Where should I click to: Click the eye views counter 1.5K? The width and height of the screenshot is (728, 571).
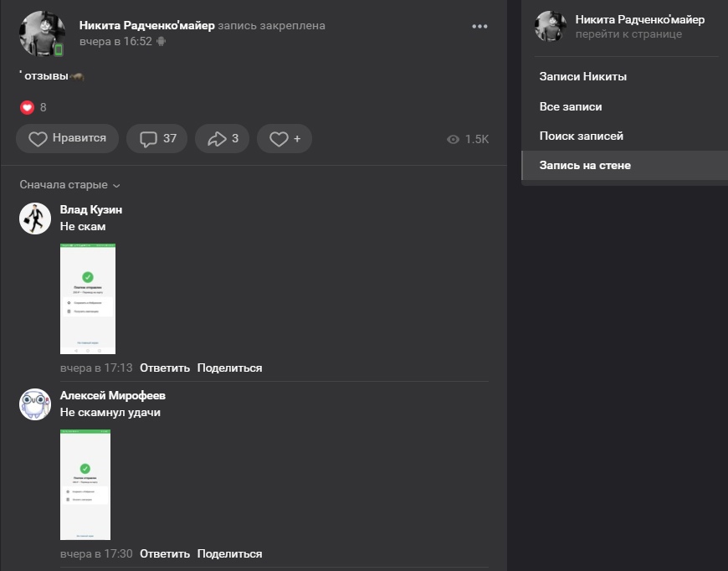click(x=468, y=139)
